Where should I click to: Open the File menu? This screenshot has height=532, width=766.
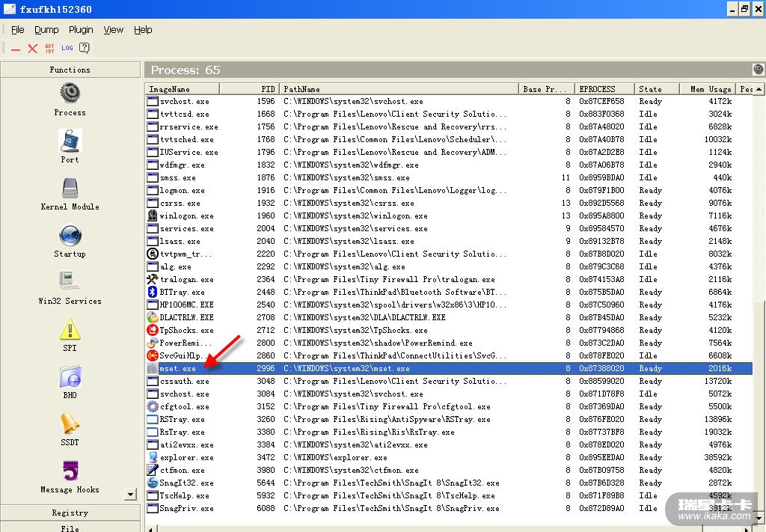[18, 30]
